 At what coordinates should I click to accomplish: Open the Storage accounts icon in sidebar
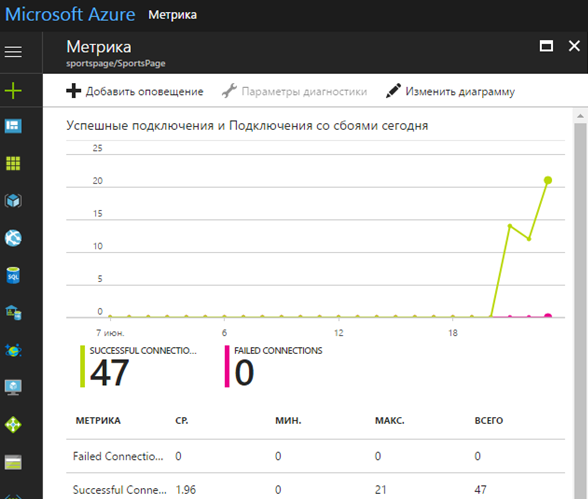13,462
